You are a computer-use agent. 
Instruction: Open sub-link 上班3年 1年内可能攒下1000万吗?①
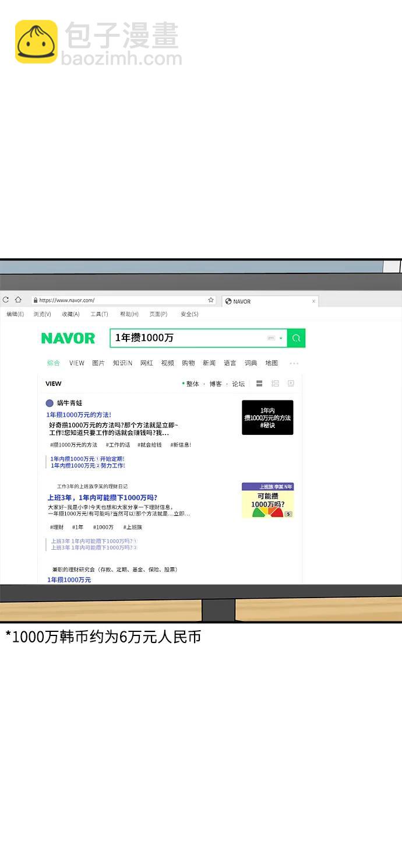[94, 541]
